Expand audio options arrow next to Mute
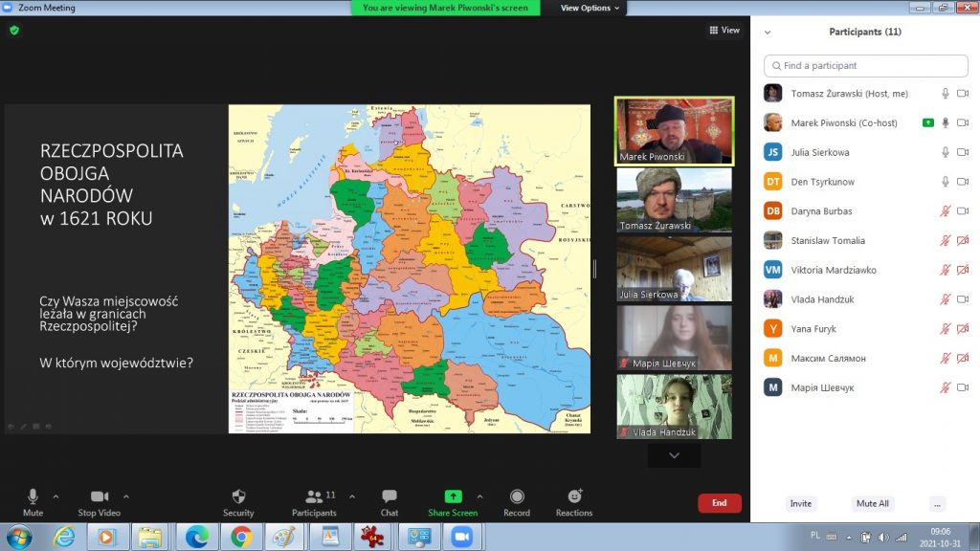 point(56,496)
